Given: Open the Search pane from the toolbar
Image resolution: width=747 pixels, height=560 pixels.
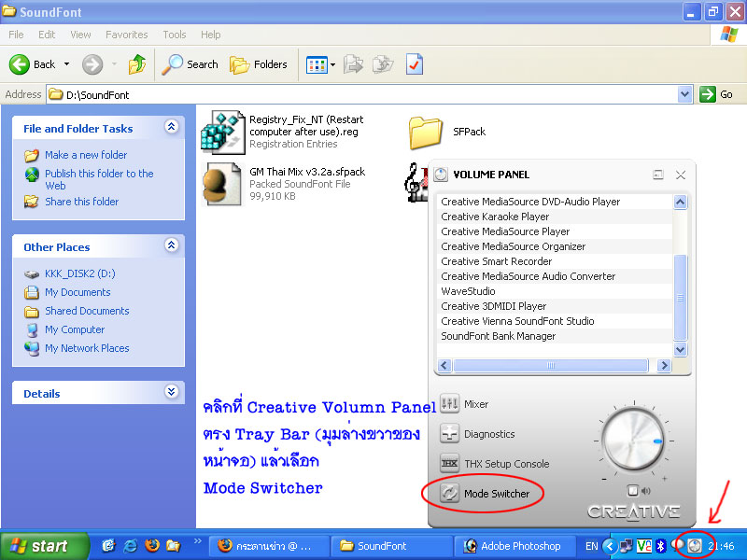Looking at the screenshot, I should point(190,64).
